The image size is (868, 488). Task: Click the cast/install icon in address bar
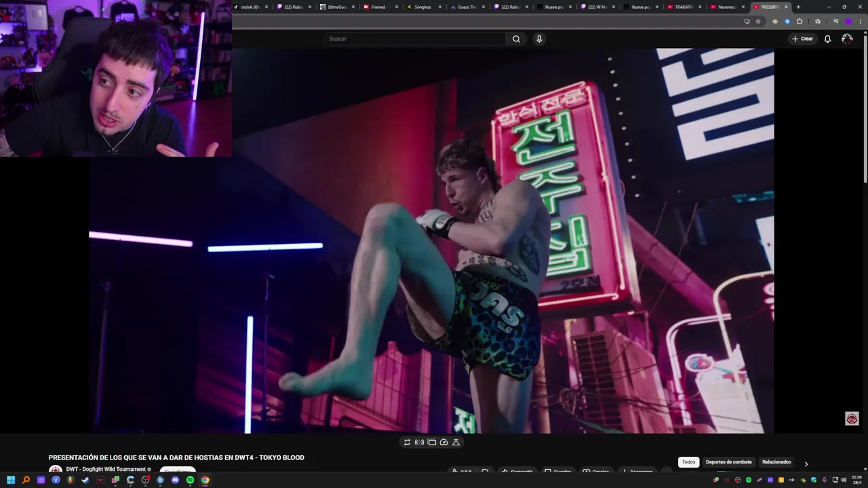[747, 21]
